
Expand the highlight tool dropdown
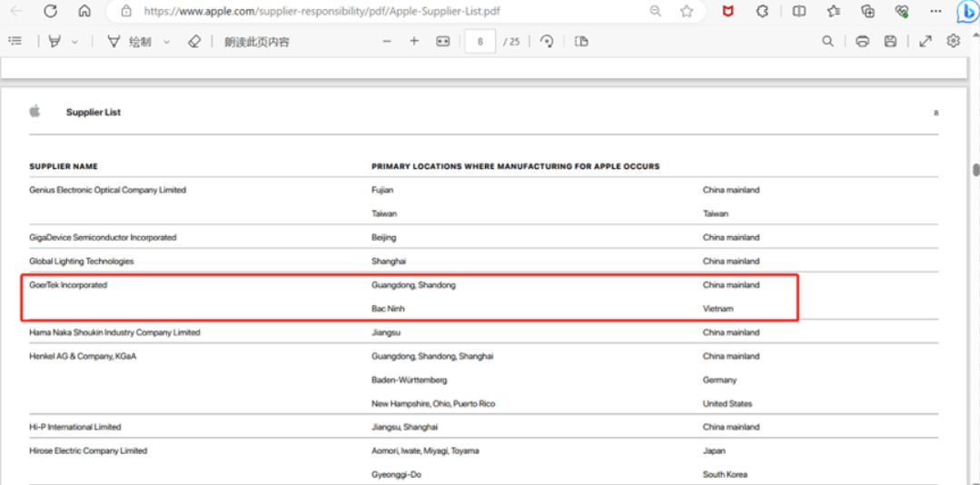coord(74,42)
